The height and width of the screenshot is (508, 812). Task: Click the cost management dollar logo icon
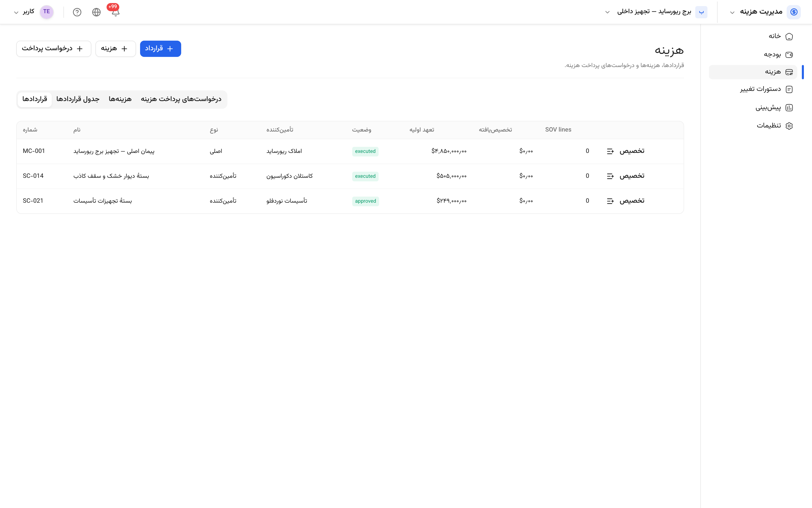click(x=793, y=12)
